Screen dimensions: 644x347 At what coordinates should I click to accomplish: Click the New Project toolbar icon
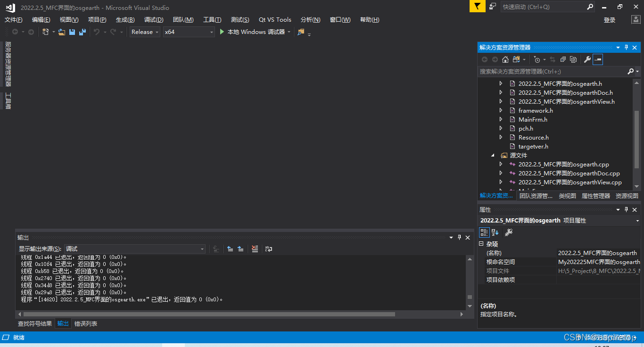click(46, 32)
